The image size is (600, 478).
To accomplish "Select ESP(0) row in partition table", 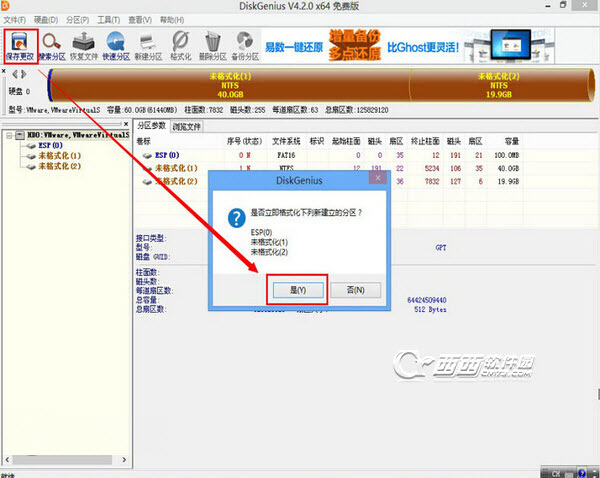I will click(x=329, y=155).
